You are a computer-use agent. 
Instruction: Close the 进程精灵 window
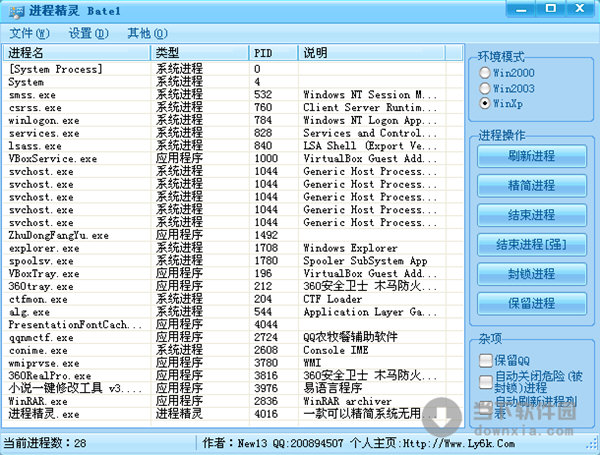click(580, 8)
